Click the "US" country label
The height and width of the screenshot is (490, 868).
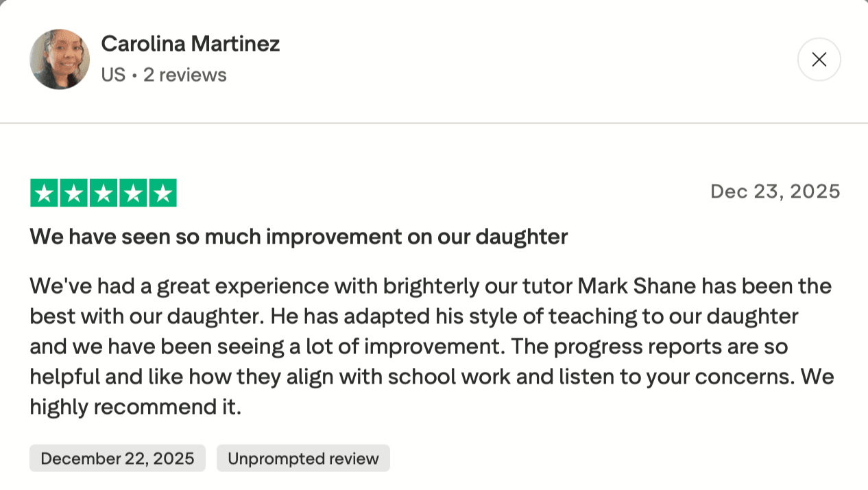[113, 75]
